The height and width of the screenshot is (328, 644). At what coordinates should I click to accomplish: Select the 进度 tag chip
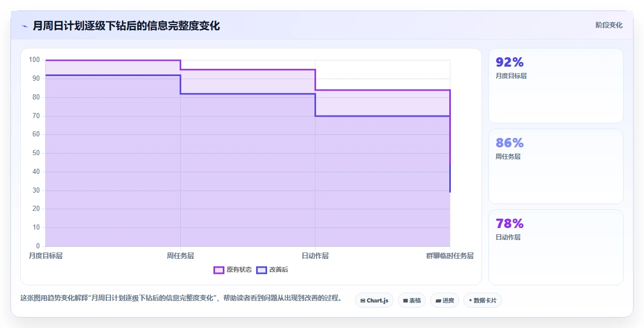[445, 300]
